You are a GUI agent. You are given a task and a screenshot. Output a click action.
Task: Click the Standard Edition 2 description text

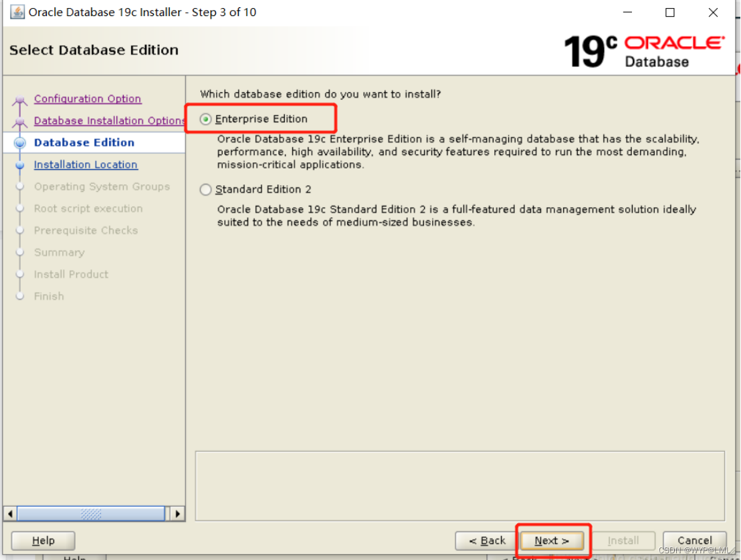coord(457,216)
